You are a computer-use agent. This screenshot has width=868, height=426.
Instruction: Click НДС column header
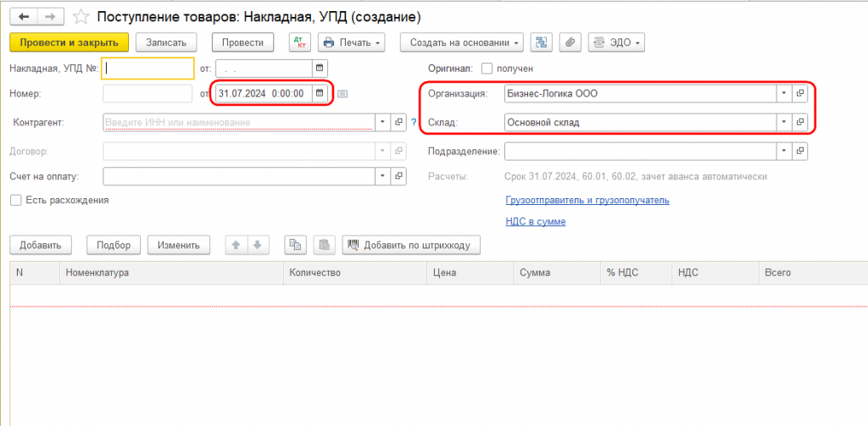(x=715, y=273)
